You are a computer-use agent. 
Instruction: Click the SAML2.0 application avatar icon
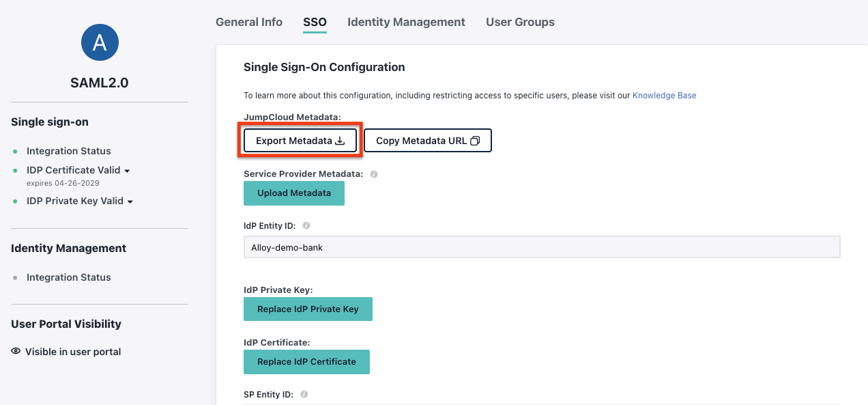[100, 42]
